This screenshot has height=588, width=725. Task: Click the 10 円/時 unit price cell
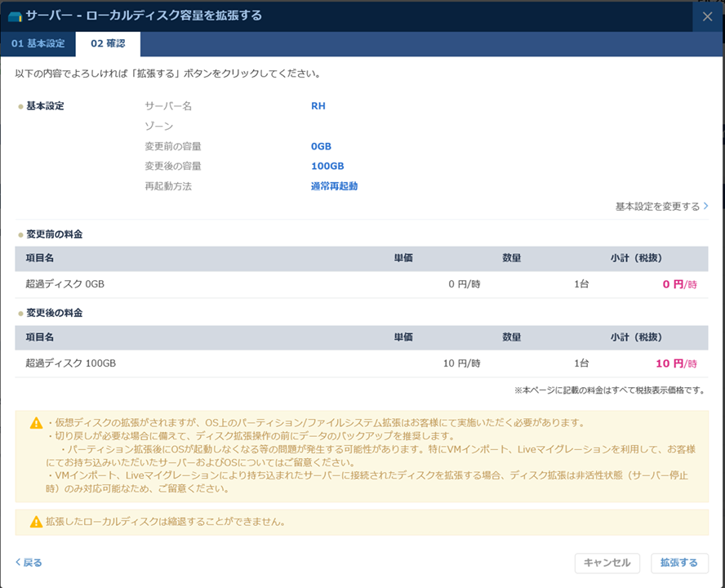[x=461, y=363]
